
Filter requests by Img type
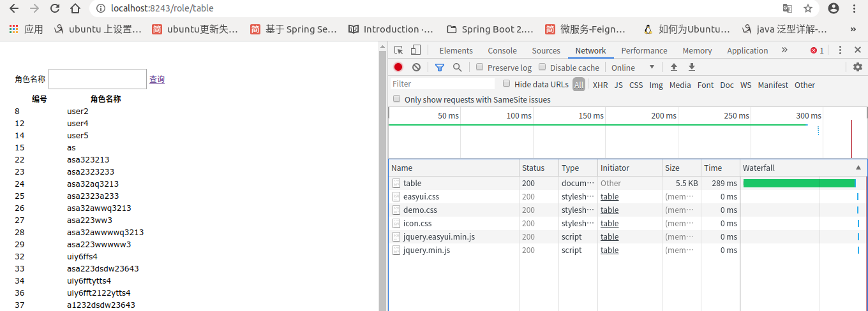[x=656, y=85]
